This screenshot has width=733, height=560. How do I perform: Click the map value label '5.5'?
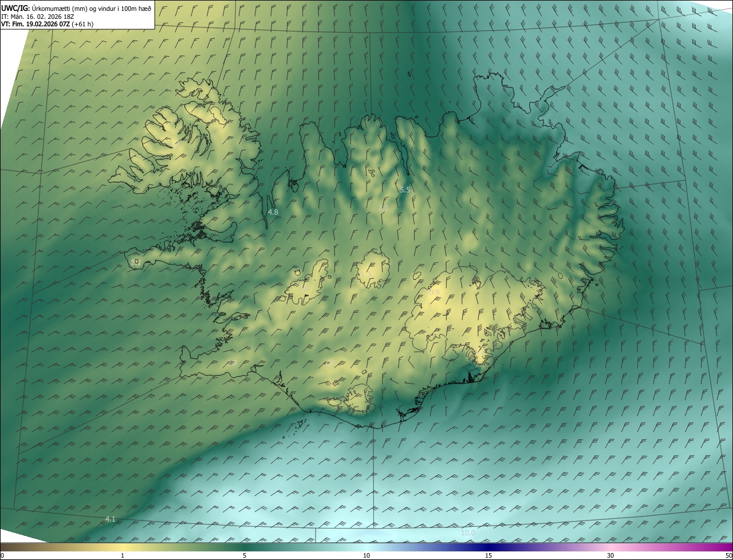(405, 190)
